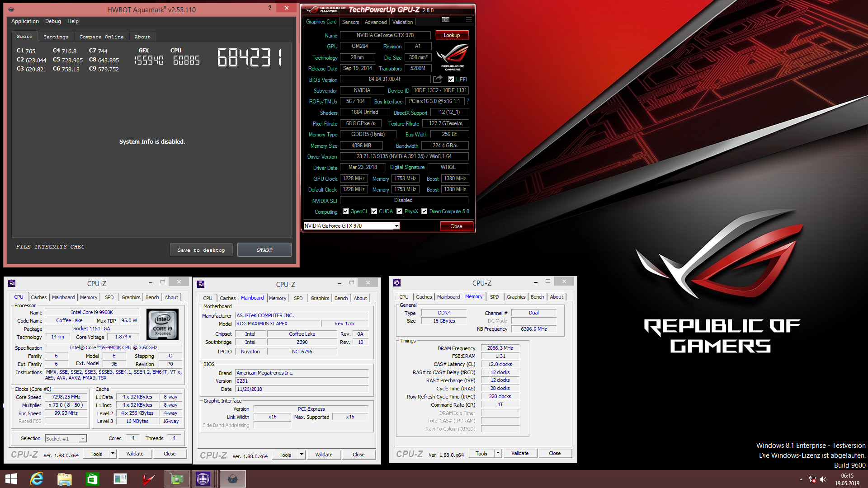Click Tools button in CPU-Z Memory window
This screenshot has width=868, height=488.
point(481,453)
